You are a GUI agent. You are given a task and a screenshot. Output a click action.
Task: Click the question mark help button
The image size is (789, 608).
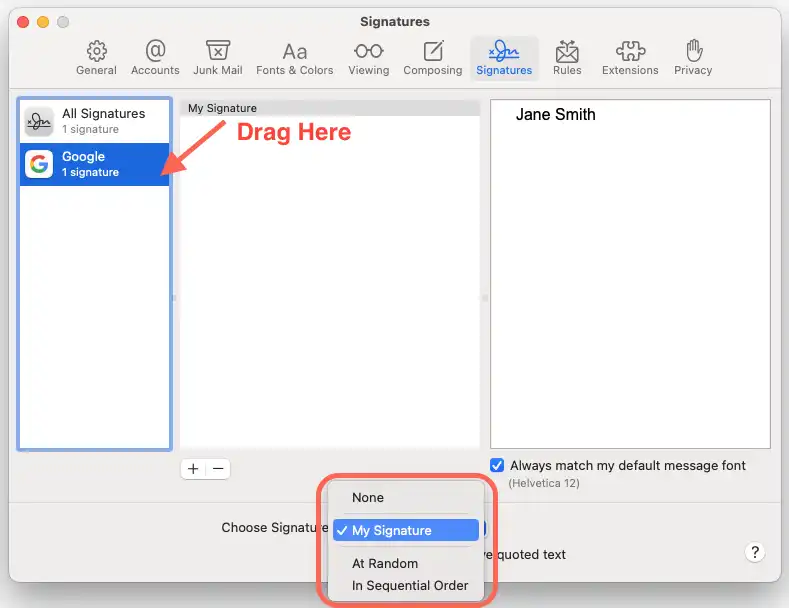[756, 552]
